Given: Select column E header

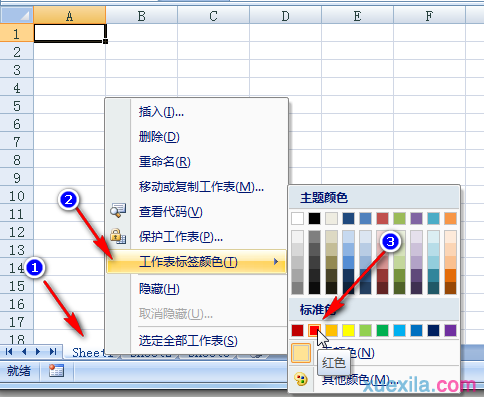Looking at the screenshot, I should [358, 15].
